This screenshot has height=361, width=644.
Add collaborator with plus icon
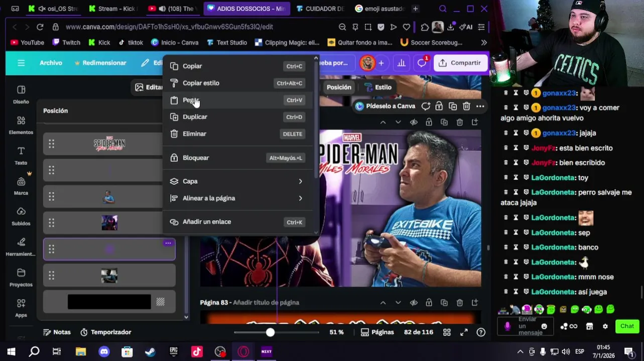click(381, 63)
